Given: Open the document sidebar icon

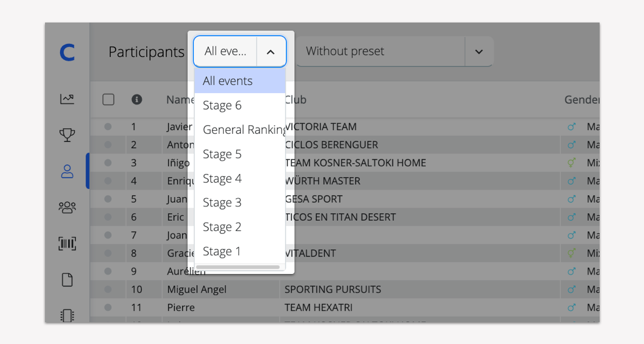Looking at the screenshot, I should (67, 280).
